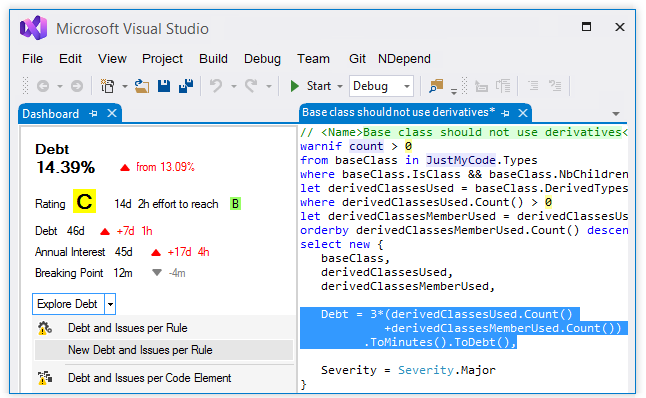Click the gray Breaking Point down triangle
Image resolution: width=646 pixels, height=398 pixels.
pyautogui.click(x=157, y=272)
